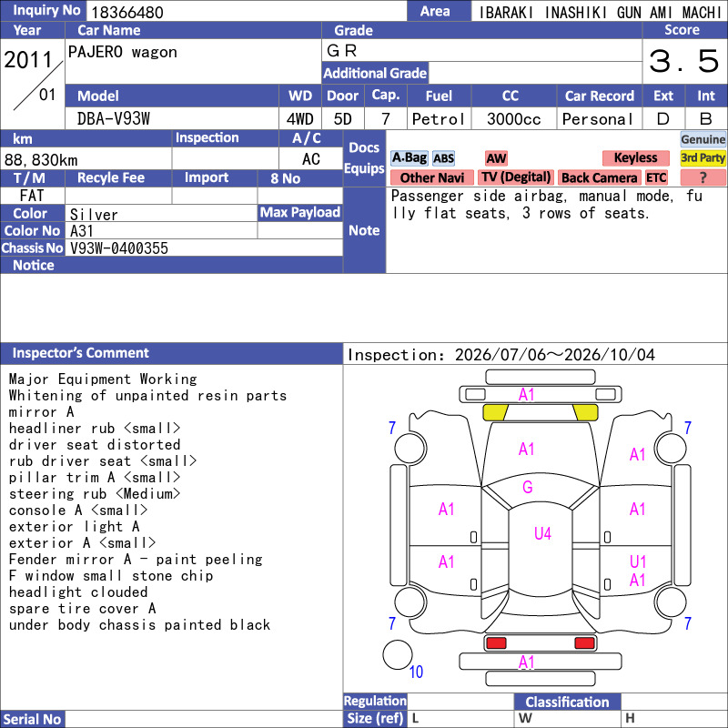Viewport: 728px width, 728px height.
Task: Click the left yellow headlight marker
Action: (495, 412)
